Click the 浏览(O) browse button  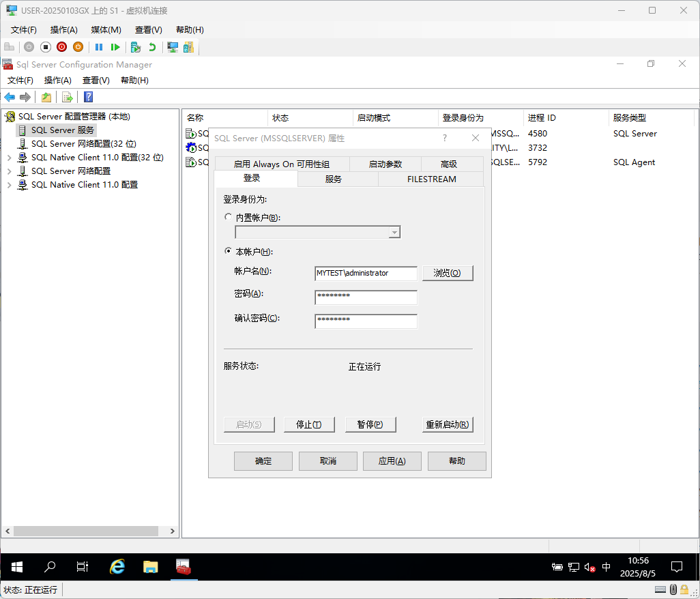click(x=448, y=273)
